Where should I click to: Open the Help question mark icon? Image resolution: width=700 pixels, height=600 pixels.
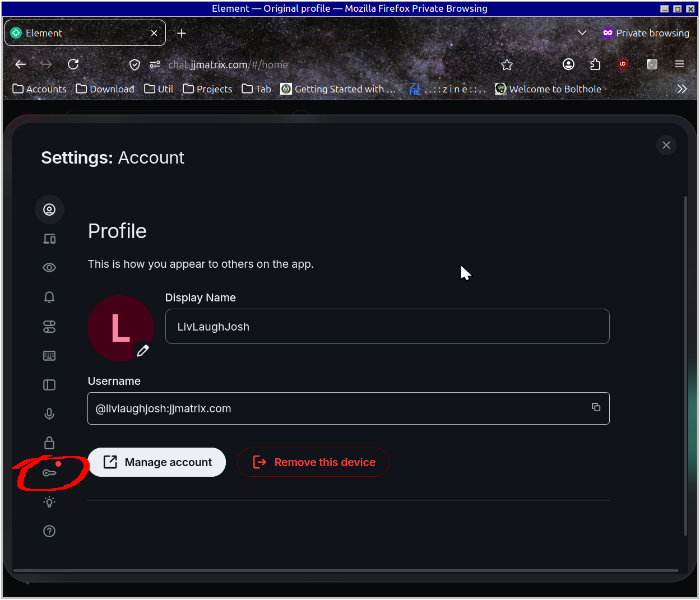click(x=49, y=531)
